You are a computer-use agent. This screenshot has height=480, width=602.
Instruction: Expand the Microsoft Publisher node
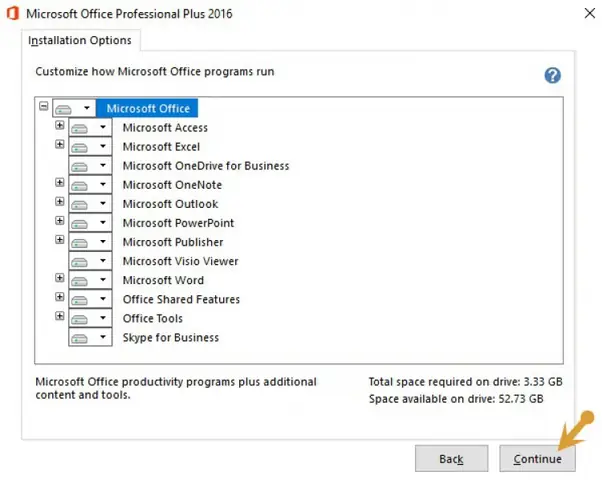60,240
